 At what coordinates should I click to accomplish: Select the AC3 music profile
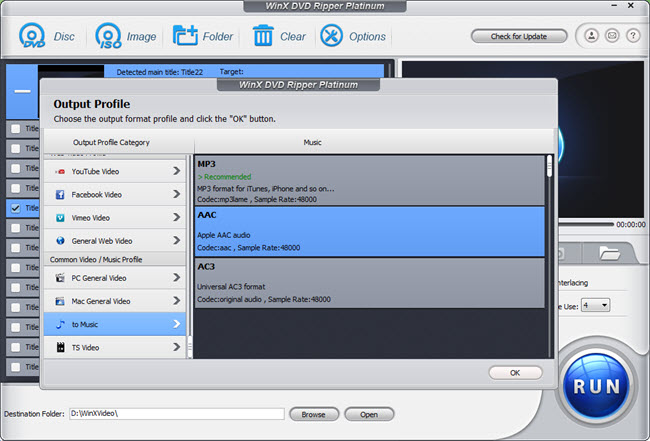pyautogui.click(x=369, y=283)
